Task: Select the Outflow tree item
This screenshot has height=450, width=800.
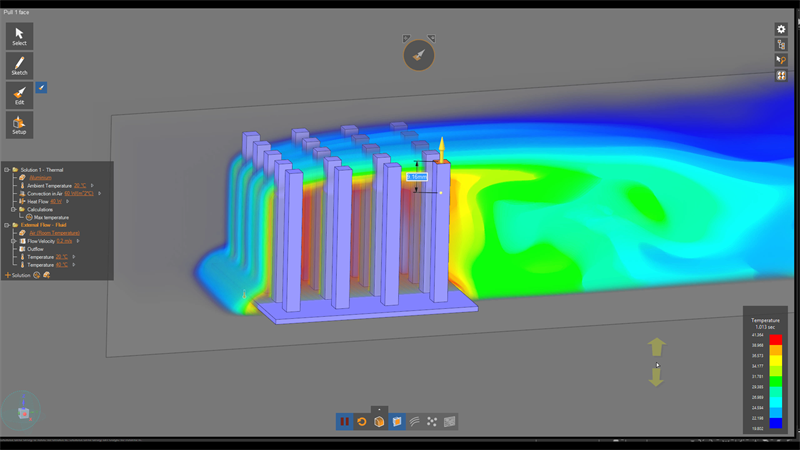Action: [x=35, y=249]
